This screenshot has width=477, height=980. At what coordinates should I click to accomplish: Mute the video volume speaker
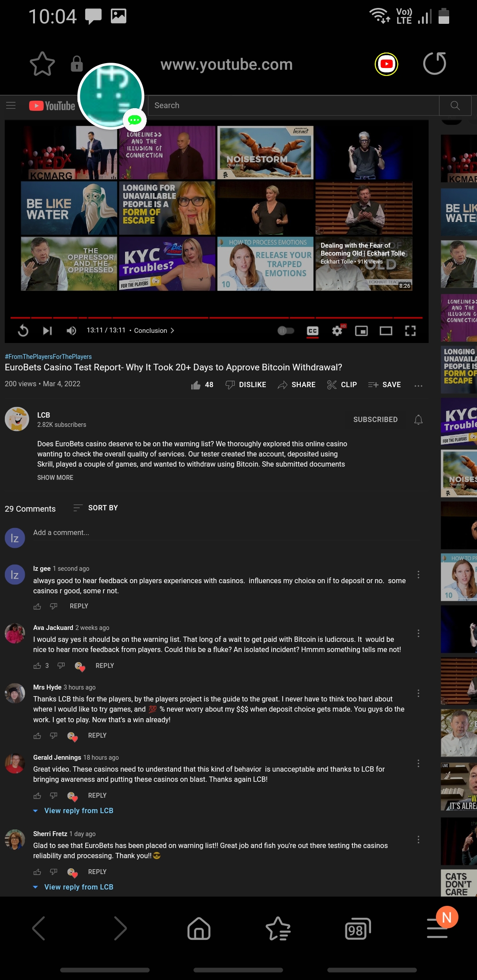tap(71, 331)
